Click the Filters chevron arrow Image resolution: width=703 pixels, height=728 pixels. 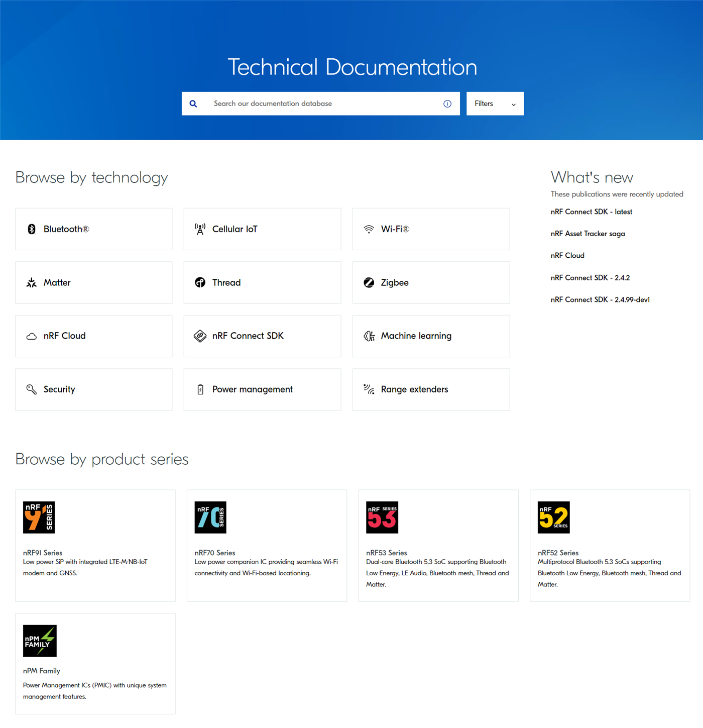pyautogui.click(x=514, y=105)
